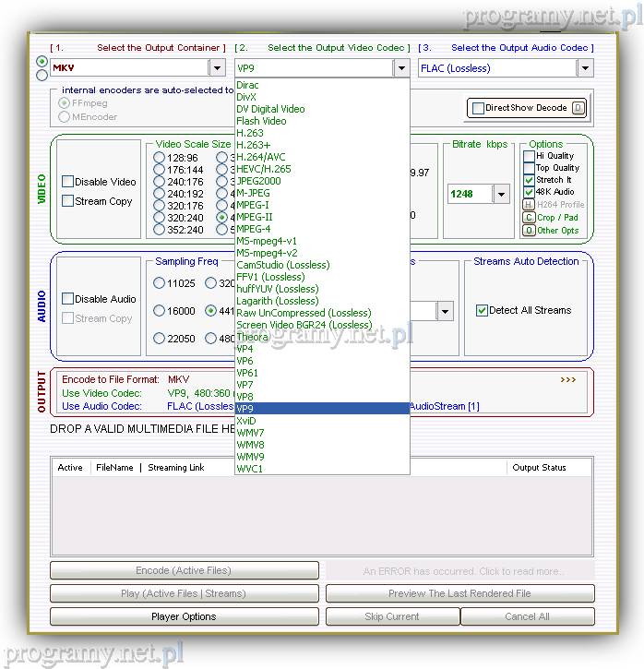Click the H icon for H264 Profile

point(529,205)
